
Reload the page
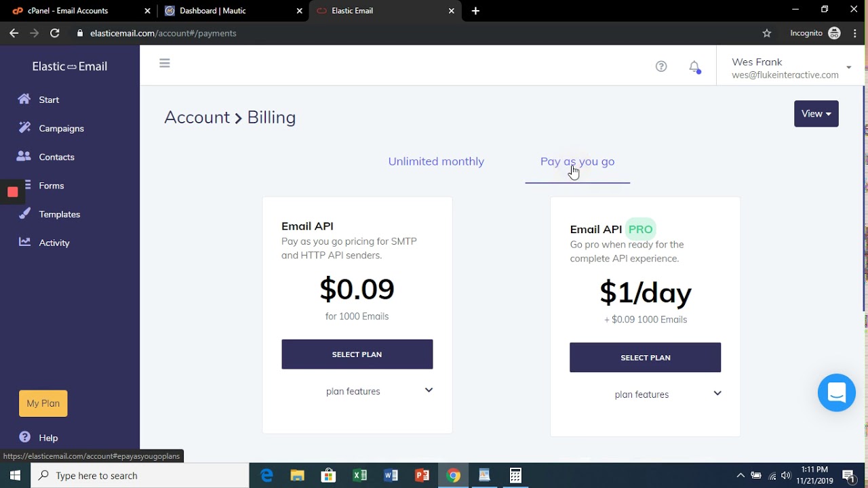point(55,33)
